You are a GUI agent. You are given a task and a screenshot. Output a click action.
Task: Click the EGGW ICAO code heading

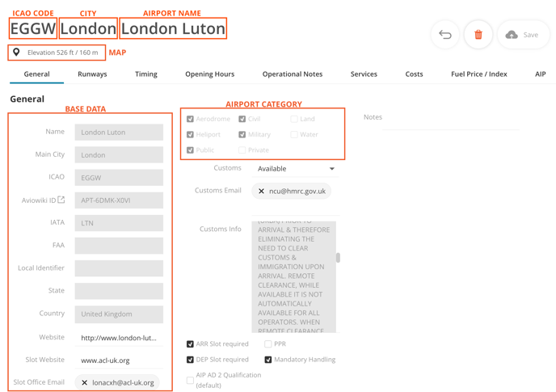(33, 28)
